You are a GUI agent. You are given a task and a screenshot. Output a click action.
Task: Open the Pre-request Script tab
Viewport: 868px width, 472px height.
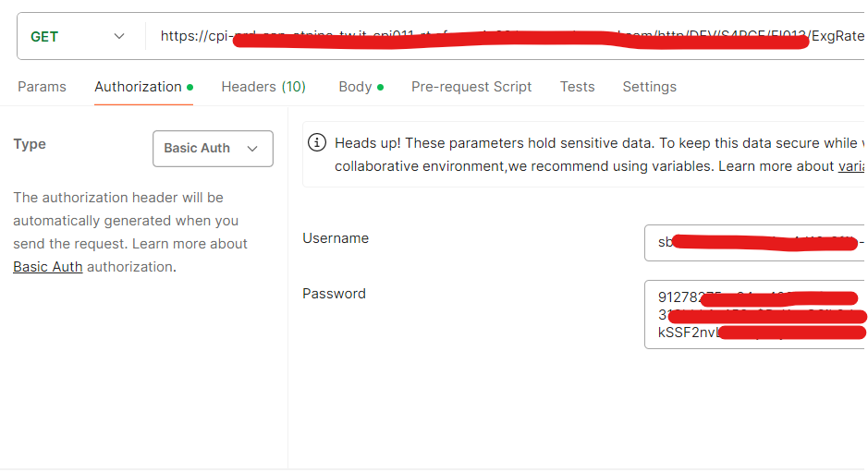point(471,87)
